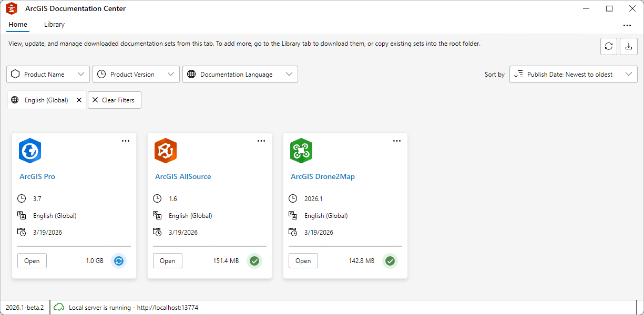644x315 pixels.
Task: Click the 2026.1 version text on Drone2Map
Action: pyautogui.click(x=313, y=199)
